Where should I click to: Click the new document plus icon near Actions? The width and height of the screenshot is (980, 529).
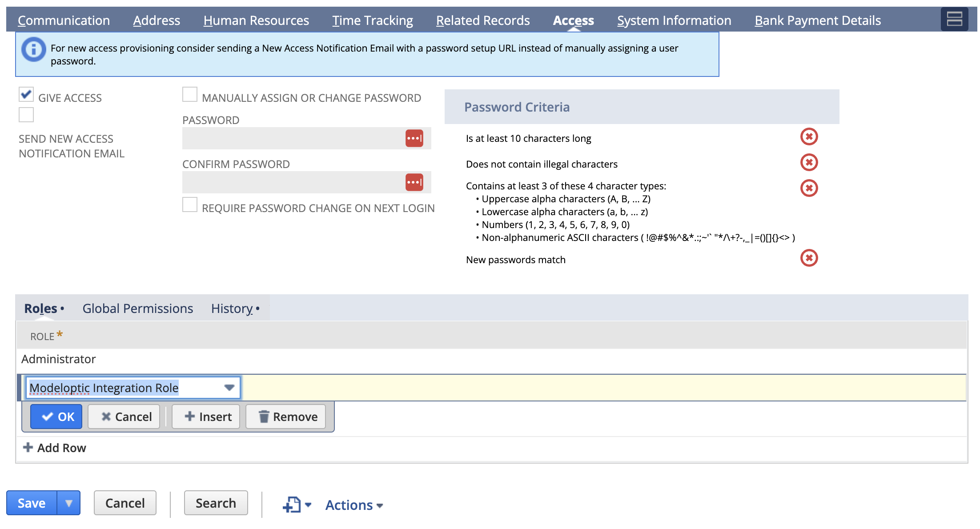pyautogui.click(x=292, y=505)
